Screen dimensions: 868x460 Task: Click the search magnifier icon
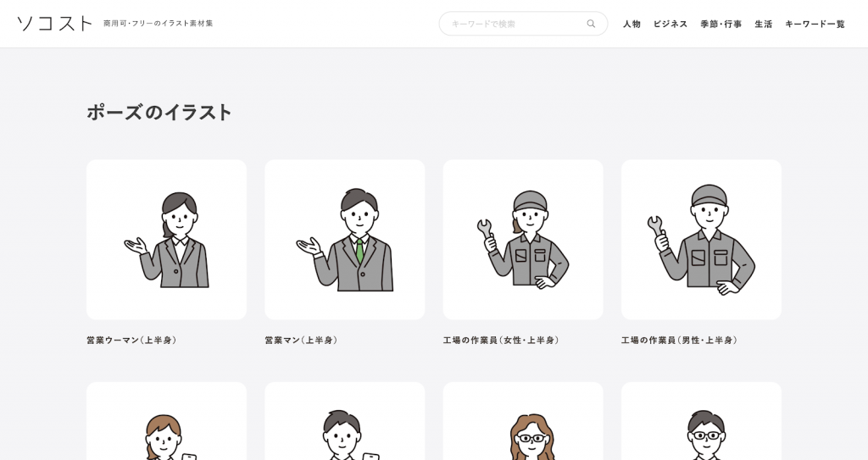coord(591,24)
